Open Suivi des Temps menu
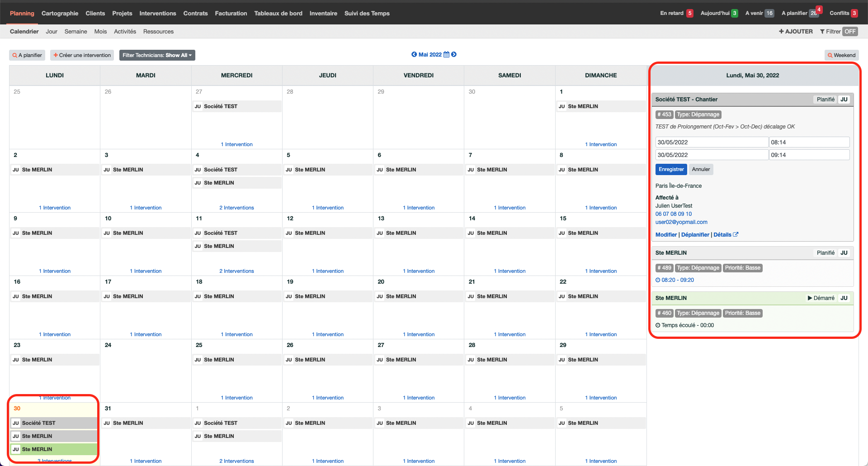The height and width of the screenshot is (466, 868). click(x=367, y=13)
